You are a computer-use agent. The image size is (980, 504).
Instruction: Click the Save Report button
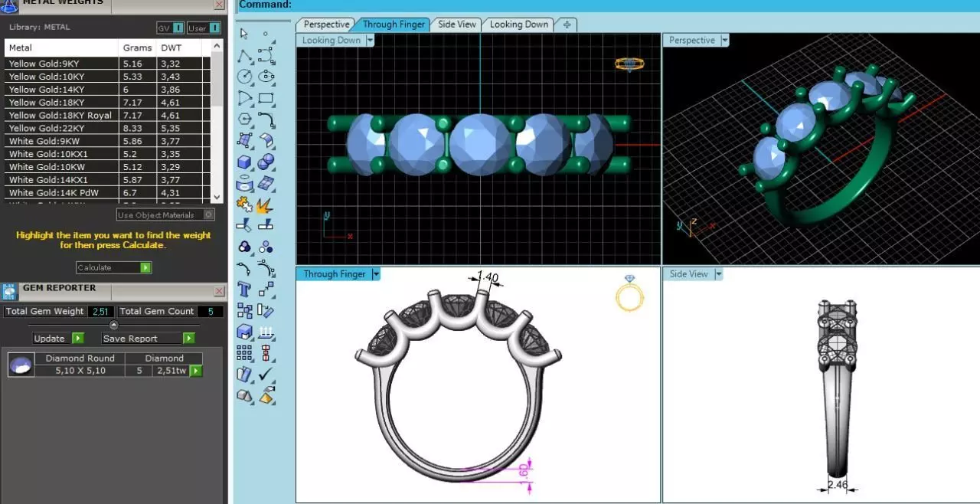click(149, 339)
